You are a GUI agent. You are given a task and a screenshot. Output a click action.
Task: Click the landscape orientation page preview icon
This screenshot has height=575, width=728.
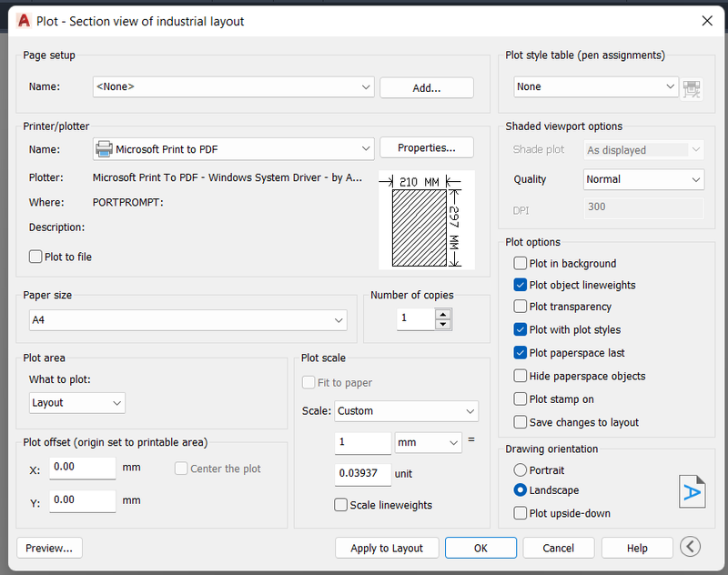(x=692, y=491)
